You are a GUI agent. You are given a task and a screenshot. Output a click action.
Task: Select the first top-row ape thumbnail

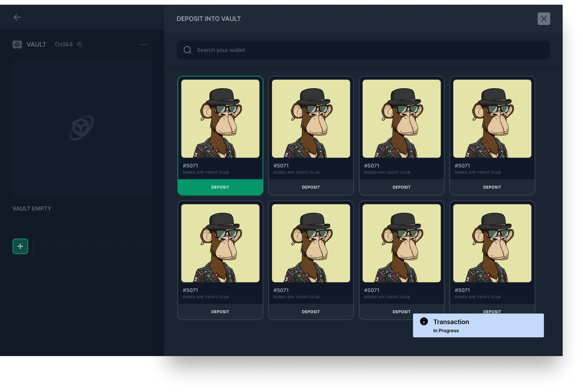coord(220,119)
